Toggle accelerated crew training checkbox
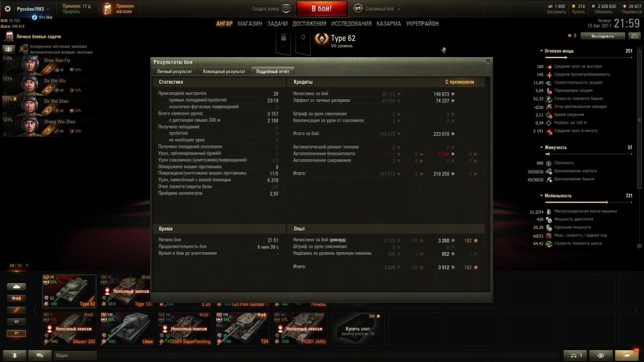 [25, 47]
